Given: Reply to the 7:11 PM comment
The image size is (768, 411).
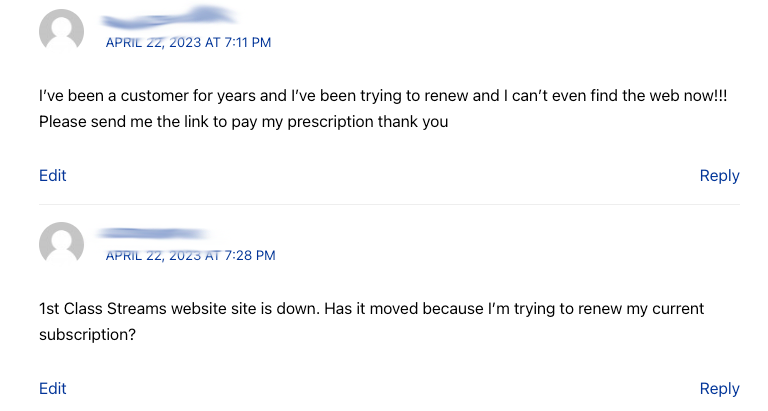Looking at the screenshot, I should (719, 175).
